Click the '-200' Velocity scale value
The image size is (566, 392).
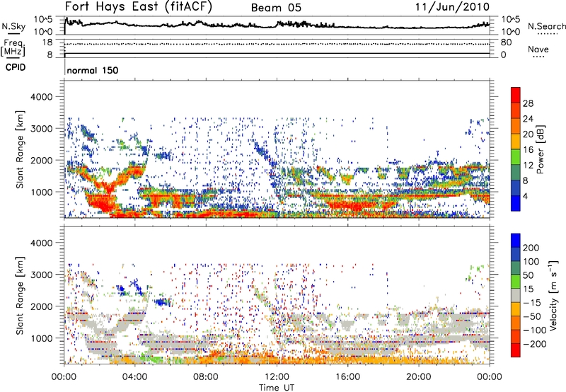pos(534,344)
